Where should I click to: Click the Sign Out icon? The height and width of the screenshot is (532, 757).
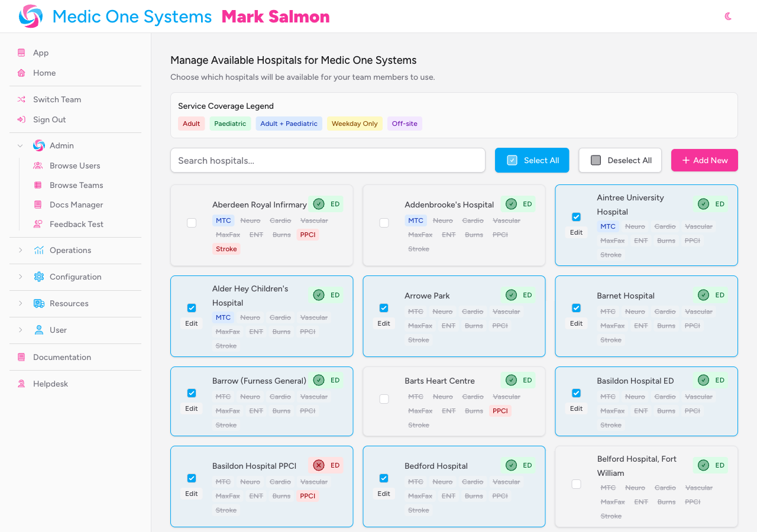point(21,119)
